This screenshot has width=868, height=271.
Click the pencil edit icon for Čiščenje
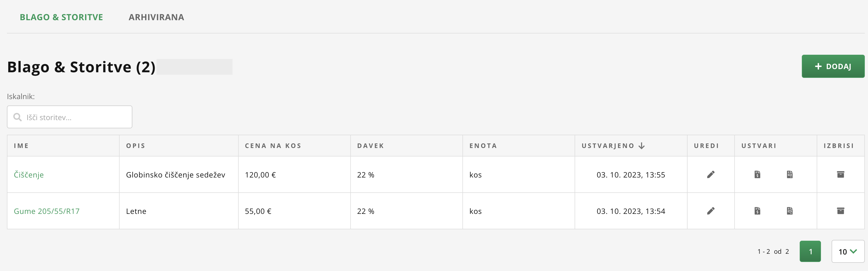(711, 174)
